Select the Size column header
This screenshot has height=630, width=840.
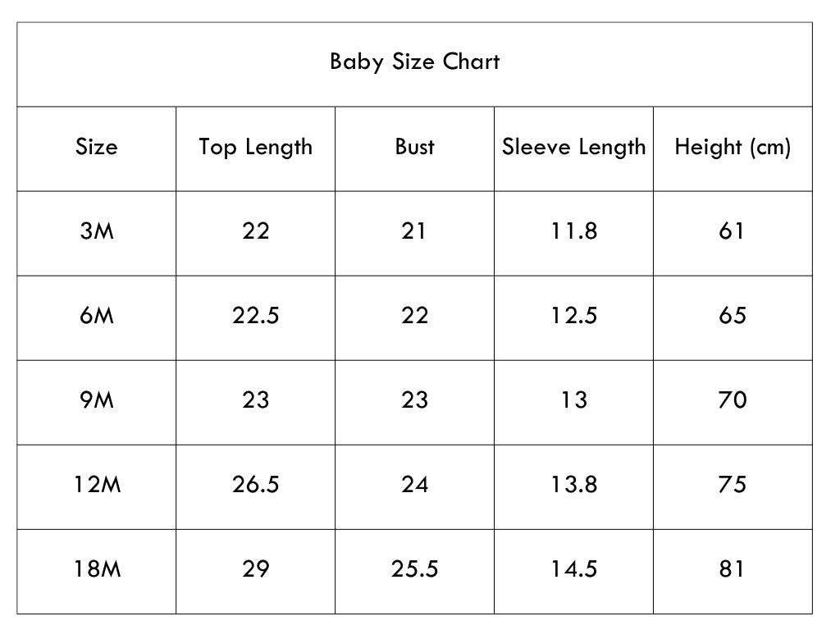pos(97,147)
